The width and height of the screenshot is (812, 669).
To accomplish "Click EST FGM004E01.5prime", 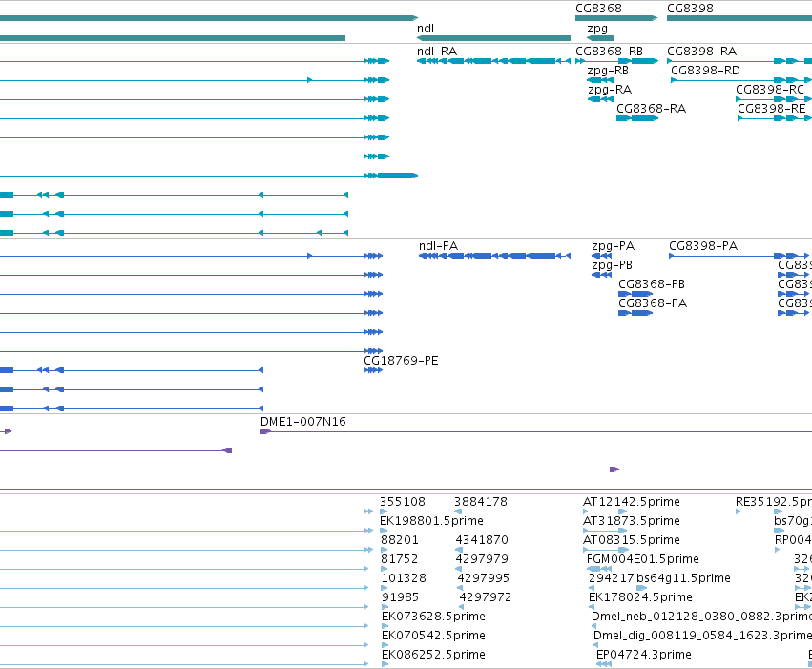I will (x=643, y=559).
